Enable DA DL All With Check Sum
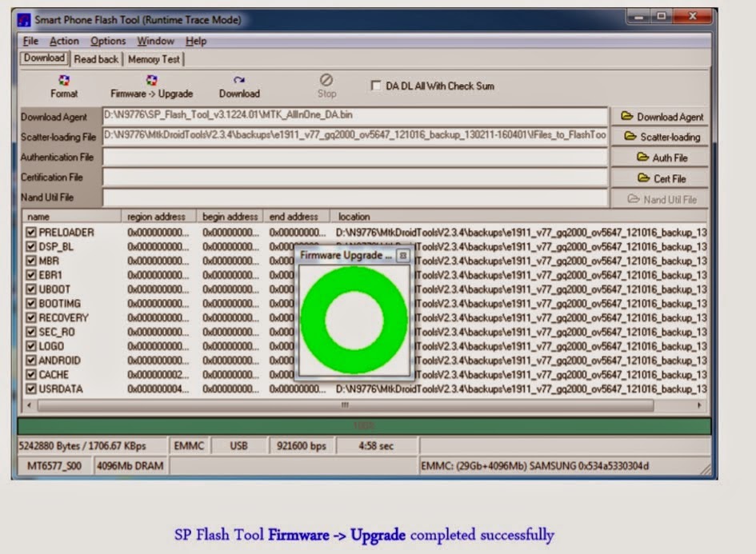This screenshot has height=554, width=756. [375, 86]
